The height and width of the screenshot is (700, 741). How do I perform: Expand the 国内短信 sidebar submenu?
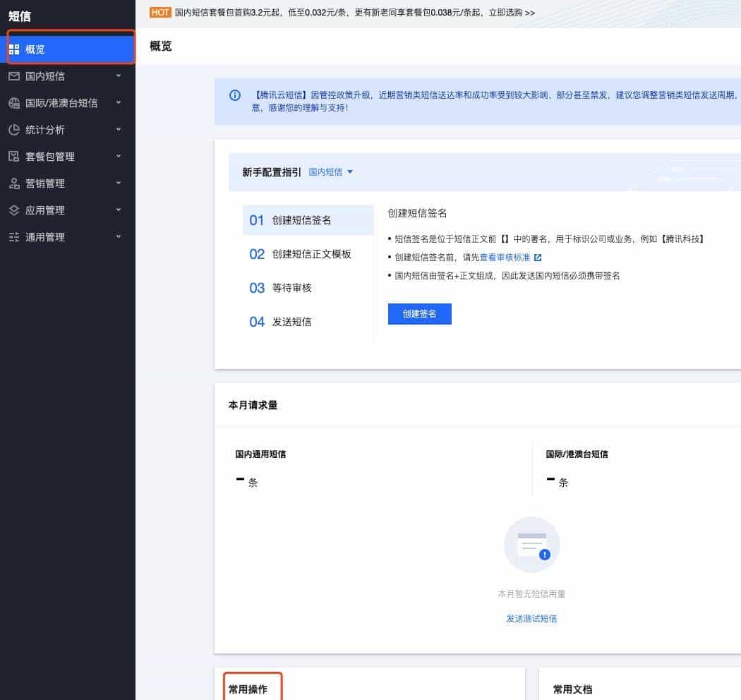tap(119, 76)
